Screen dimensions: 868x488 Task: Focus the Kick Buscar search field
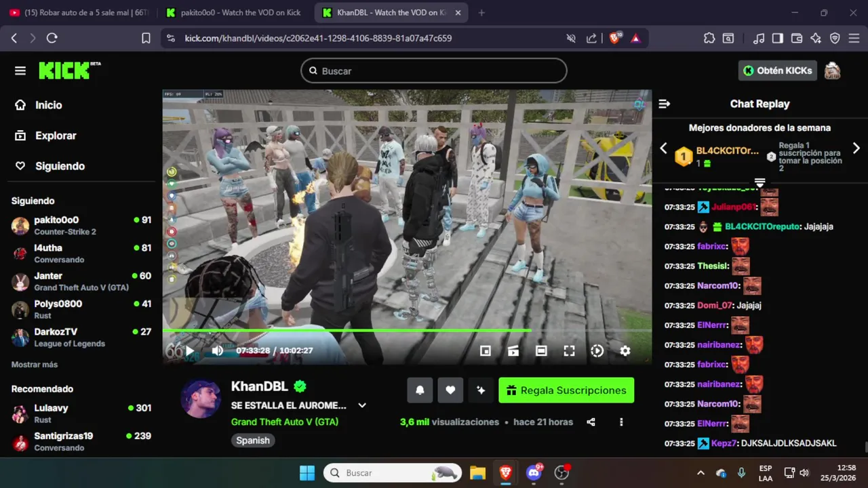(434, 70)
